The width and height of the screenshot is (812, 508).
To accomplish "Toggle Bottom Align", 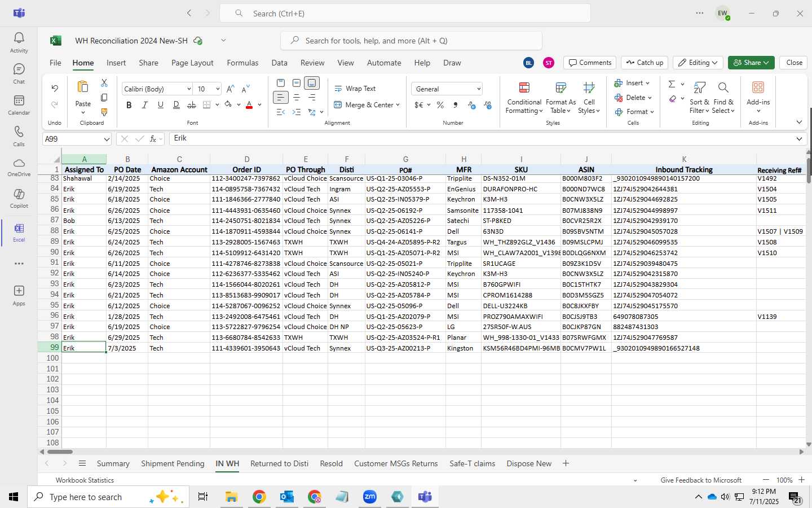I will pos(312,83).
